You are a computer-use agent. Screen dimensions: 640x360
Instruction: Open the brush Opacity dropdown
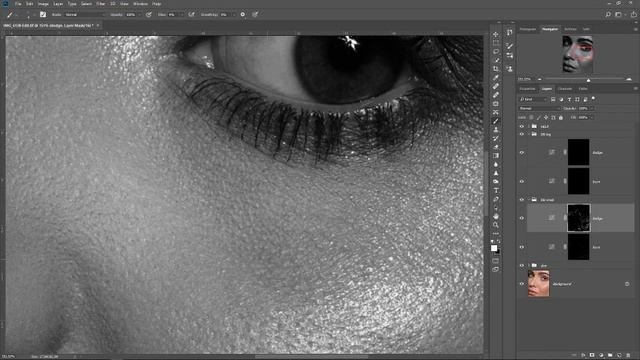coord(140,14)
